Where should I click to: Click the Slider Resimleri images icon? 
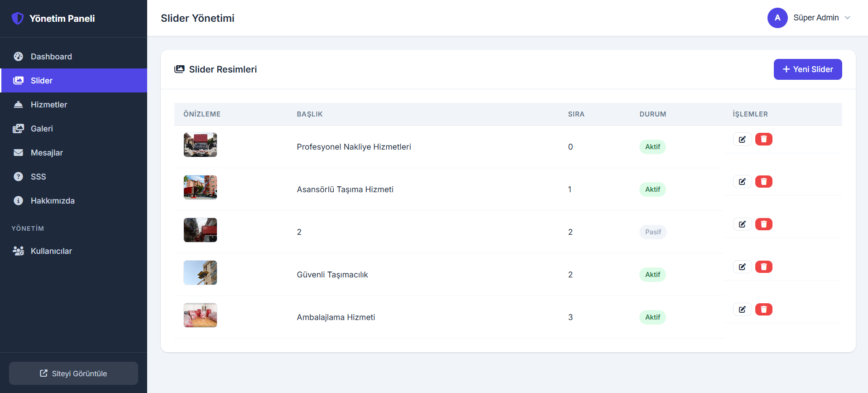[x=179, y=69]
